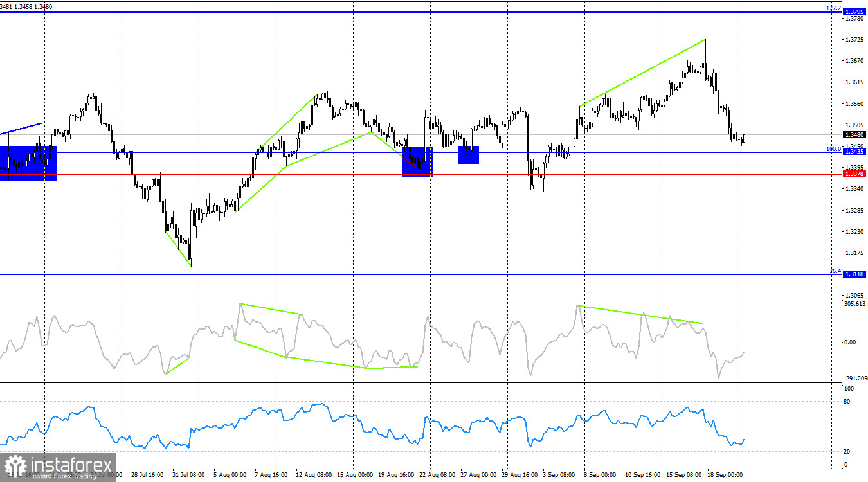Click the current price label 1.3480

(x=854, y=135)
